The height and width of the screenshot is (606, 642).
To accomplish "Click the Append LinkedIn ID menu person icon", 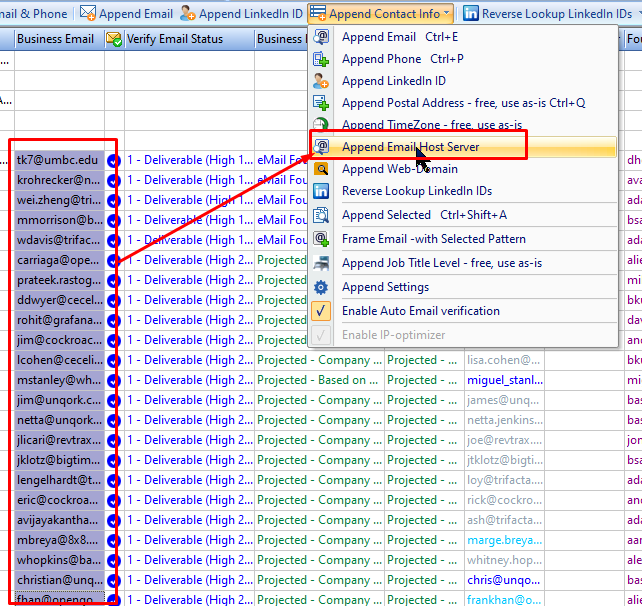I will click(321, 81).
